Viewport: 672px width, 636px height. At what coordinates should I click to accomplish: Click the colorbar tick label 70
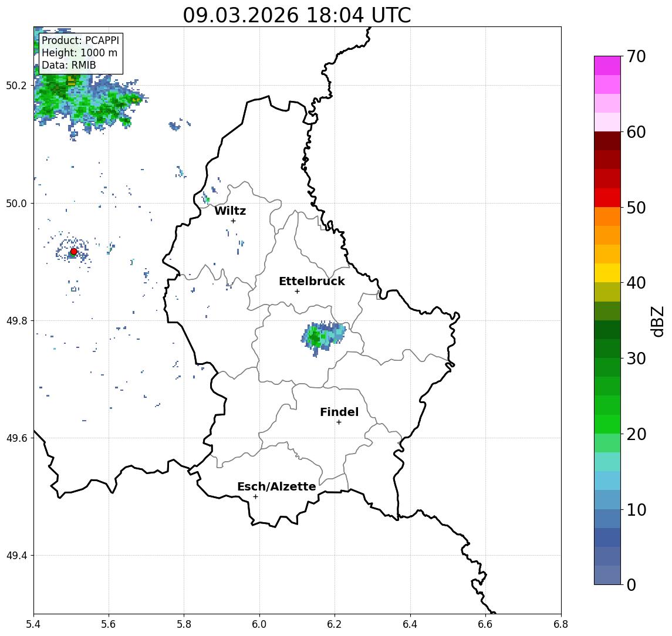tap(636, 56)
